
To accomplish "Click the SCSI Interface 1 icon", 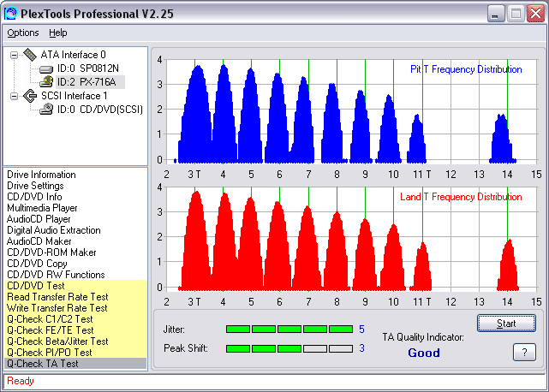I will click(x=30, y=96).
